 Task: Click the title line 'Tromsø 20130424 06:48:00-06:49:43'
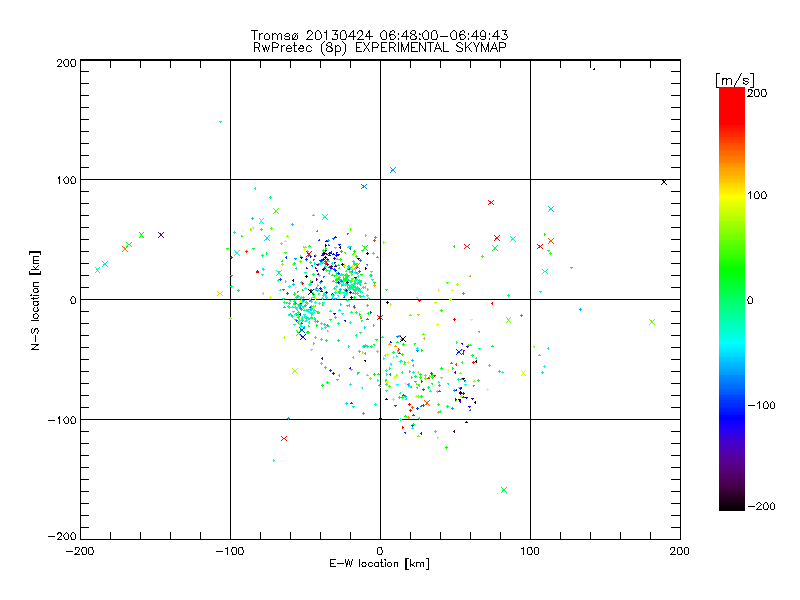coord(379,35)
